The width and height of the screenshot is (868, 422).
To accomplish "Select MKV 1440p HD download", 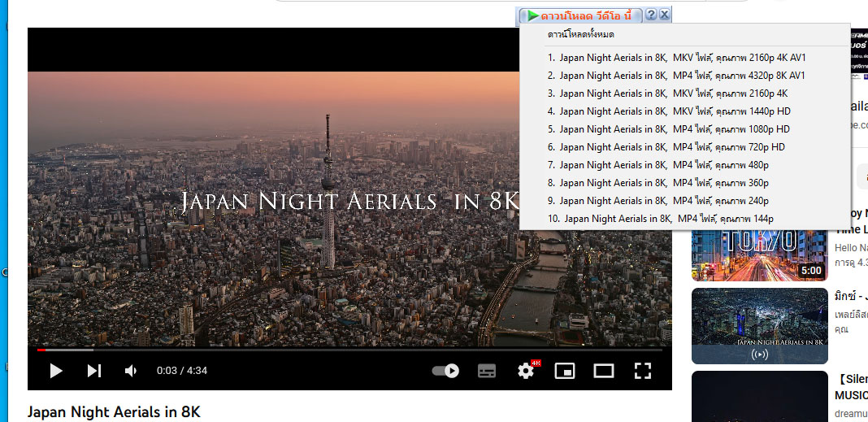I will tap(669, 111).
